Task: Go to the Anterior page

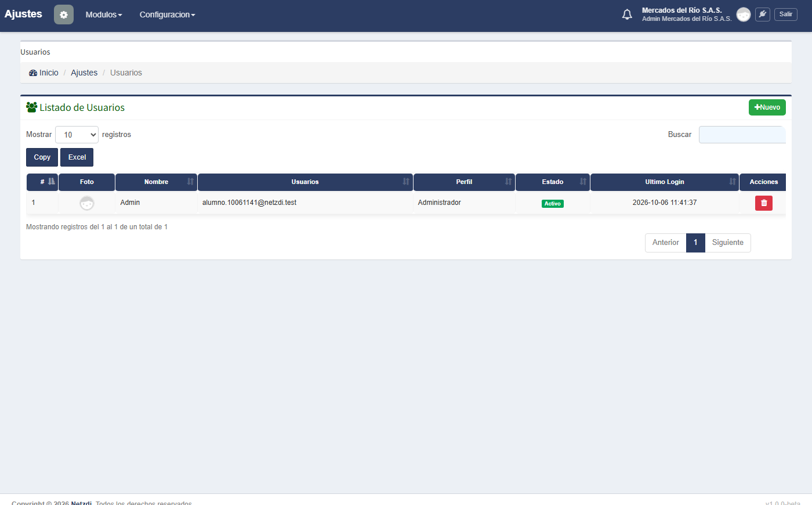Action: pos(666,243)
